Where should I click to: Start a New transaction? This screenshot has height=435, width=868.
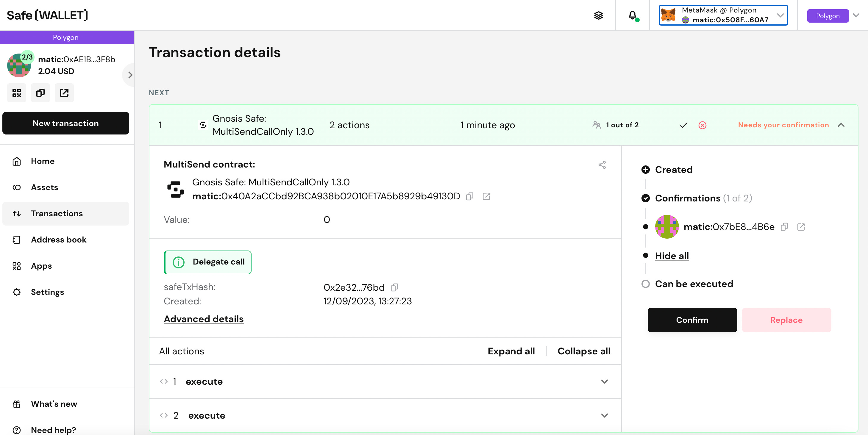click(66, 123)
